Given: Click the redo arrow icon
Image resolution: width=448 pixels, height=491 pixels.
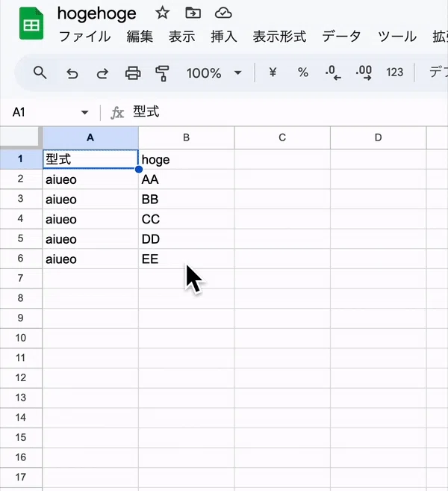Looking at the screenshot, I should pos(102,73).
